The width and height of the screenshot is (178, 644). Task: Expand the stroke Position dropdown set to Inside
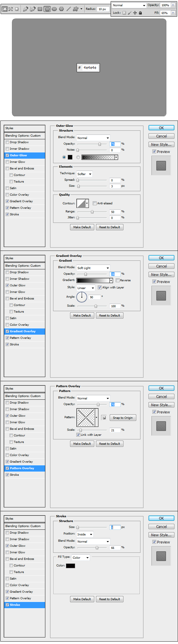(x=85, y=534)
